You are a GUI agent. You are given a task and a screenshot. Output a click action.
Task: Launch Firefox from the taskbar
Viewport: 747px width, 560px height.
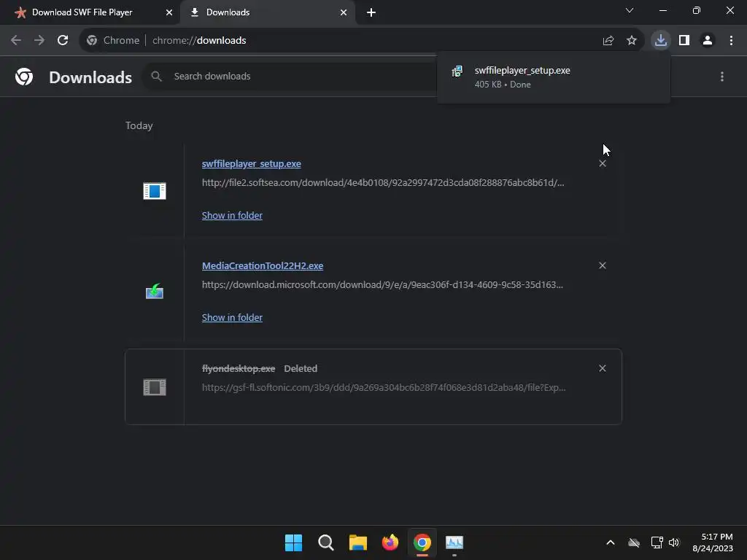(390, 542)
